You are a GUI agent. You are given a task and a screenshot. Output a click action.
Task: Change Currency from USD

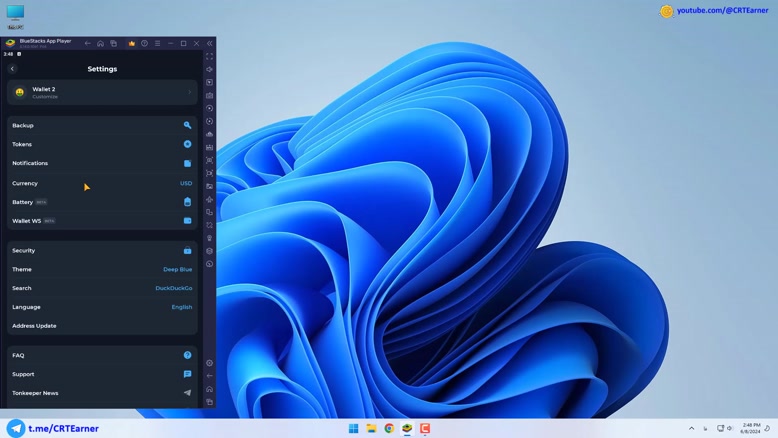pos(185,183)
